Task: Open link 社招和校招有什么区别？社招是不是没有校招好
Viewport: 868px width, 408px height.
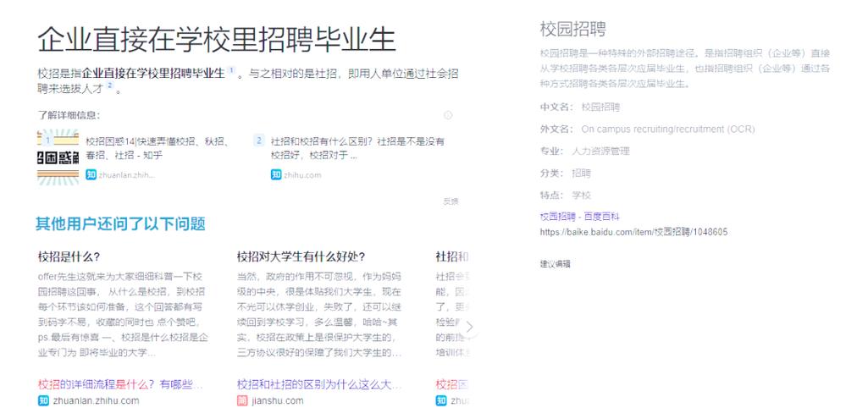Action: [x=357, y=148]
